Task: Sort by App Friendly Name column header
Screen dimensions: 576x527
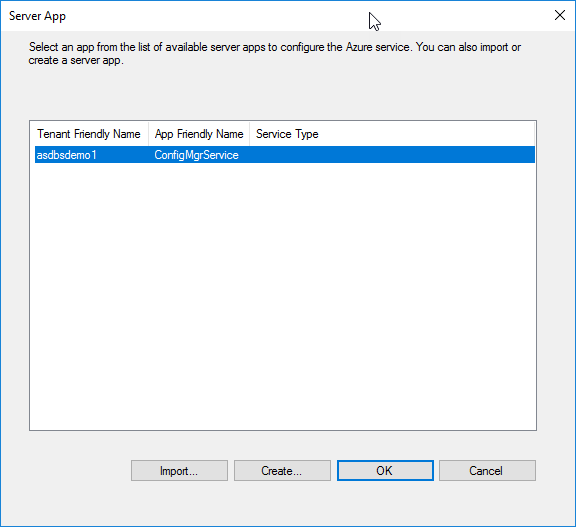Action: (x=199, y=134)
